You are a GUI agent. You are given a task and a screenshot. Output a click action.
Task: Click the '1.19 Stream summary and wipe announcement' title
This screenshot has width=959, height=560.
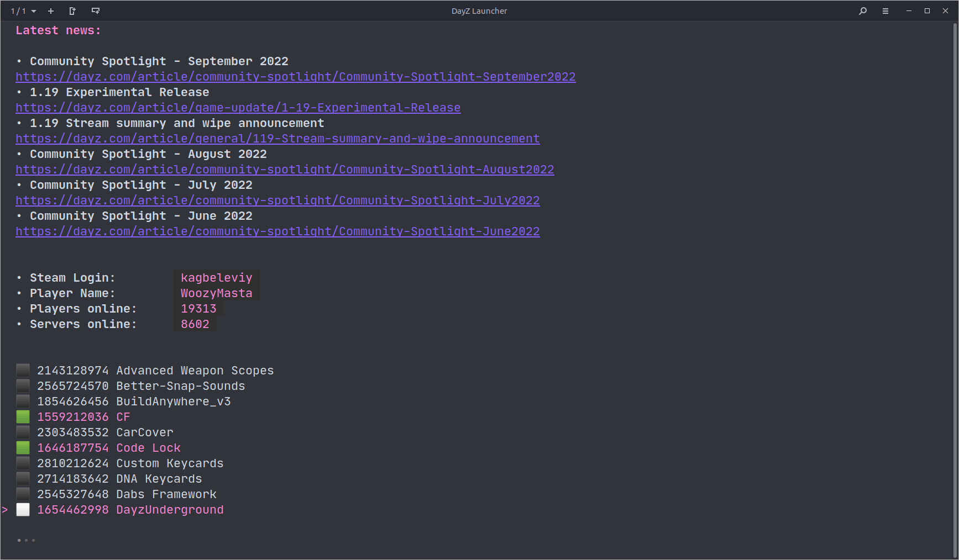(177, 123)
